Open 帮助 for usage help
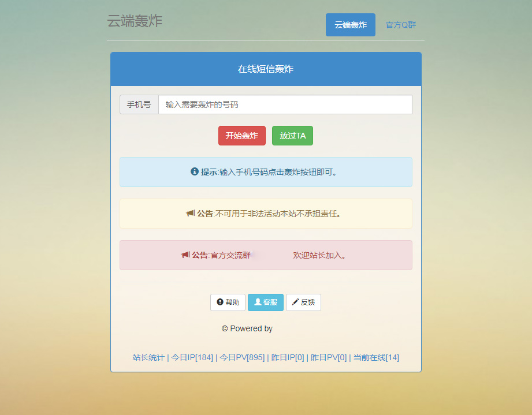This screenshot has height=415, width=532. [x=228, y=302]
